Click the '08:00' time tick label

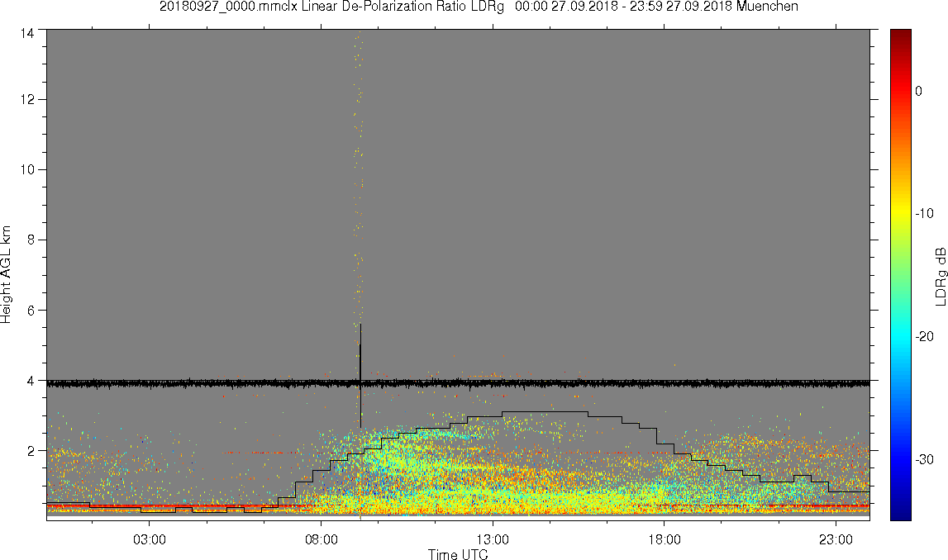[x=321, y=539]
